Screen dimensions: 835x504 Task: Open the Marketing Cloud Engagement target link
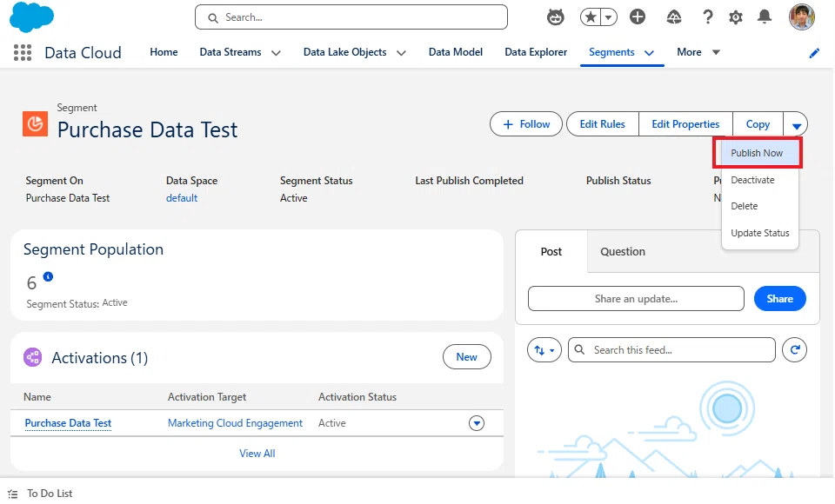[235, 423]
